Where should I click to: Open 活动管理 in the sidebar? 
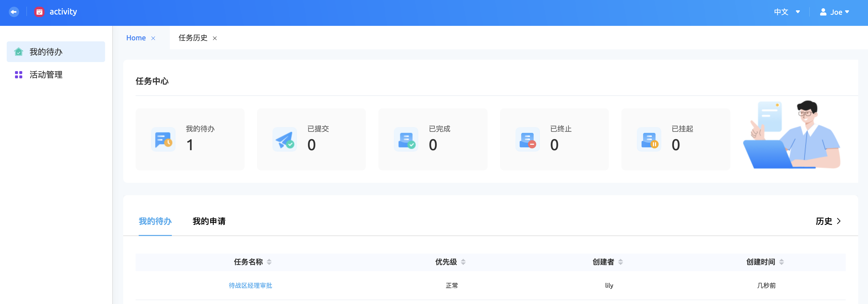pyautogui.click(x=46, y=75)
